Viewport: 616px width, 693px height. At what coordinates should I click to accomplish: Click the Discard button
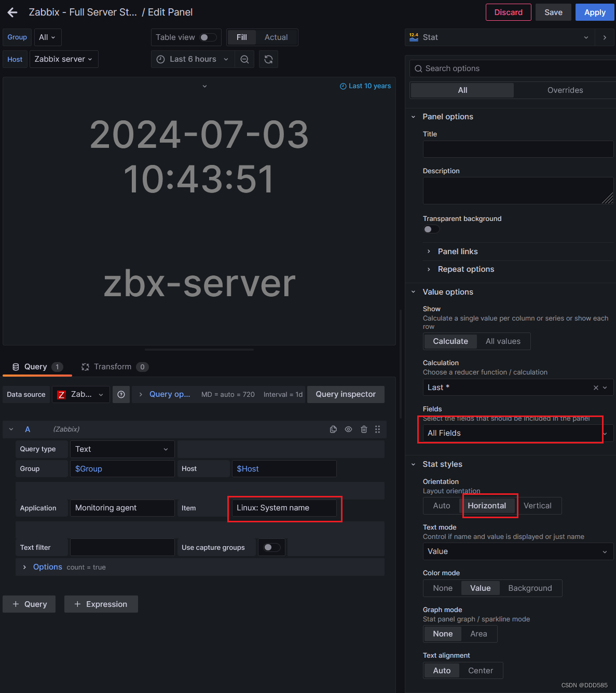[x=509, y=12]
